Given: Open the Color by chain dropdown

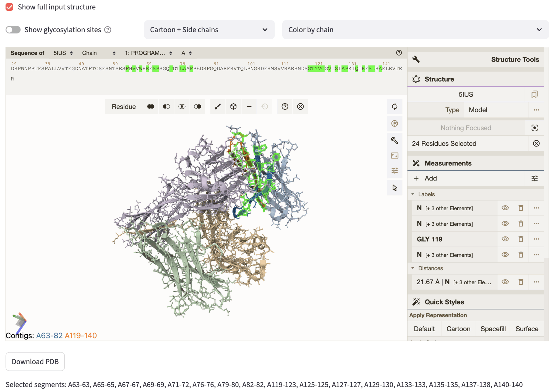Looking at the screenshot, I should pyautogui.click(x=415, y=30).
